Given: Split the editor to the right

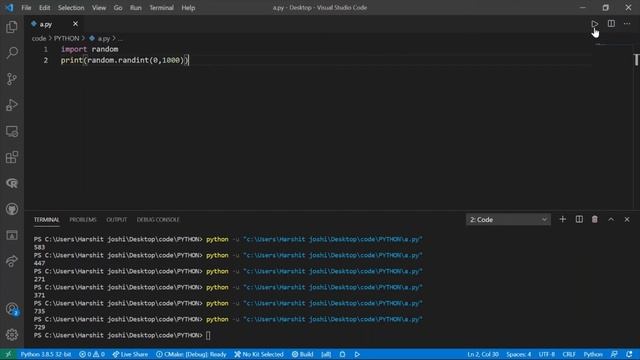Looking at the screenshot, I should (x=611, y=24).
